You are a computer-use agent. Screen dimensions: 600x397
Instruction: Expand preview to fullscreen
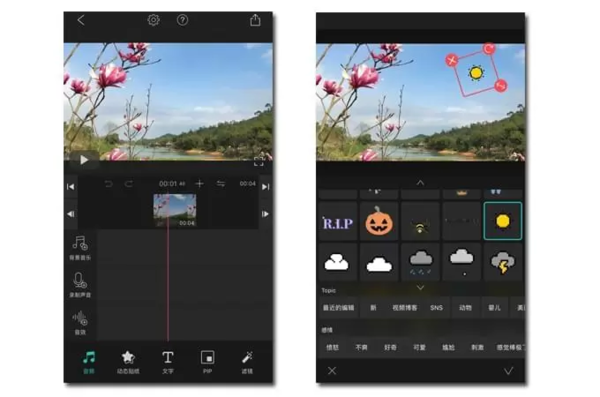coord(259,161)
